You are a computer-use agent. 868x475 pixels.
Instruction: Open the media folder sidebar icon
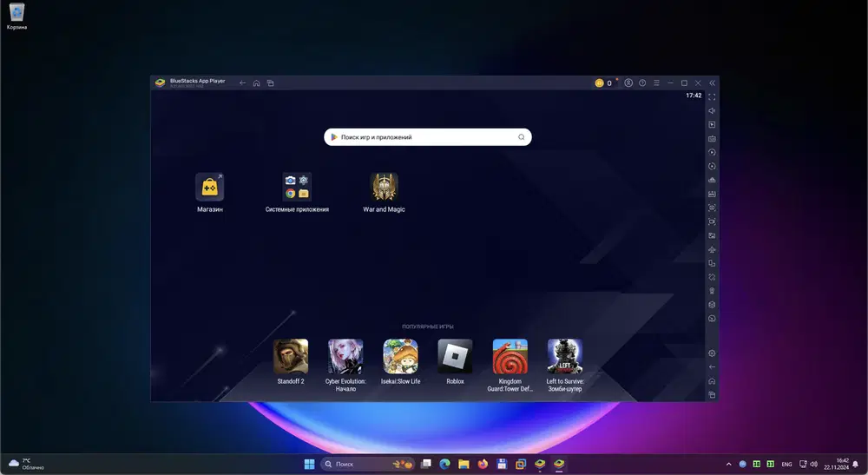[x=712, y=235]
